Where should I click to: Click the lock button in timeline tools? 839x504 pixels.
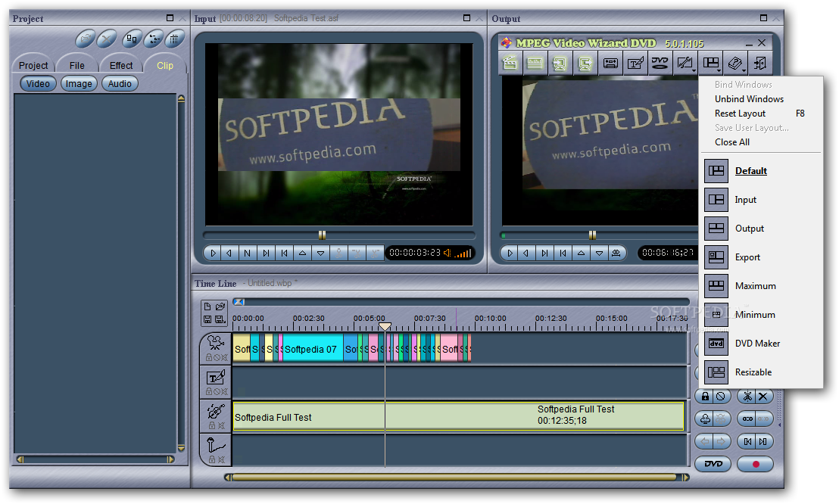click(705, 397)
